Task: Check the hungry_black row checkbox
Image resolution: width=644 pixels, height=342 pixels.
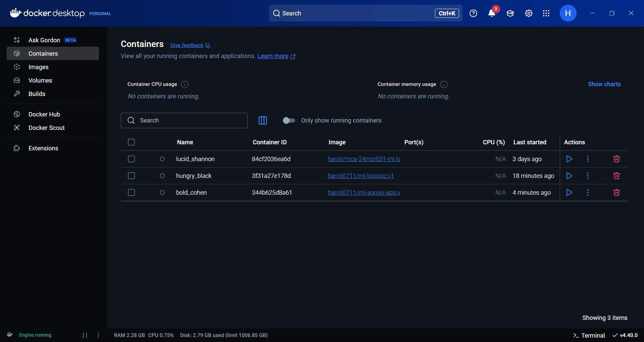Action: (x=132, y=176)
